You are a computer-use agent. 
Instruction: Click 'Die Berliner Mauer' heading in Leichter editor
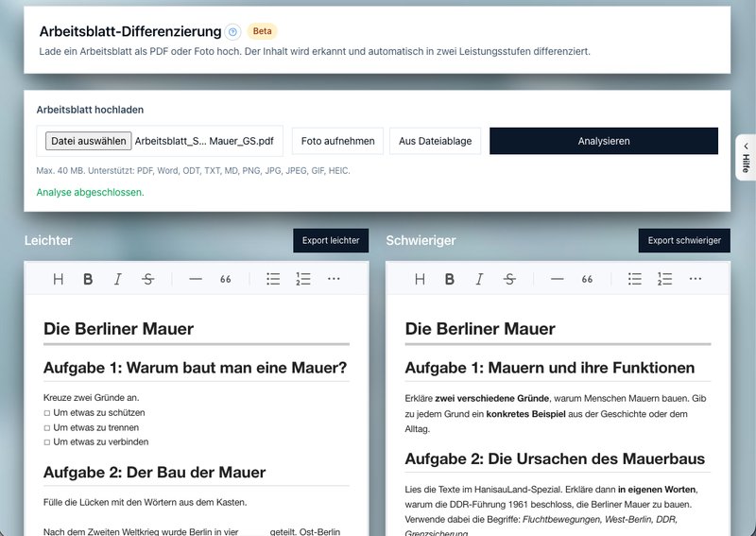coord(119,329)
